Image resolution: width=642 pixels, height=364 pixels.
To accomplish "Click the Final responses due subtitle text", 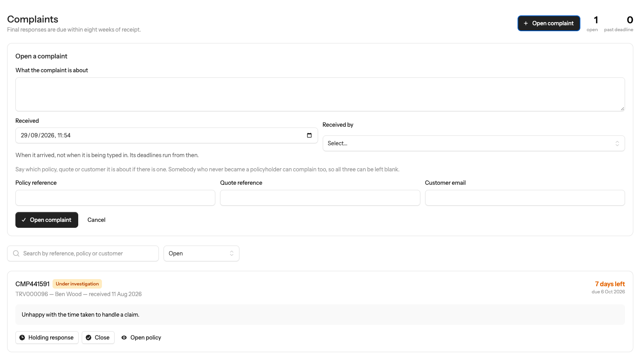I will 74,30.
